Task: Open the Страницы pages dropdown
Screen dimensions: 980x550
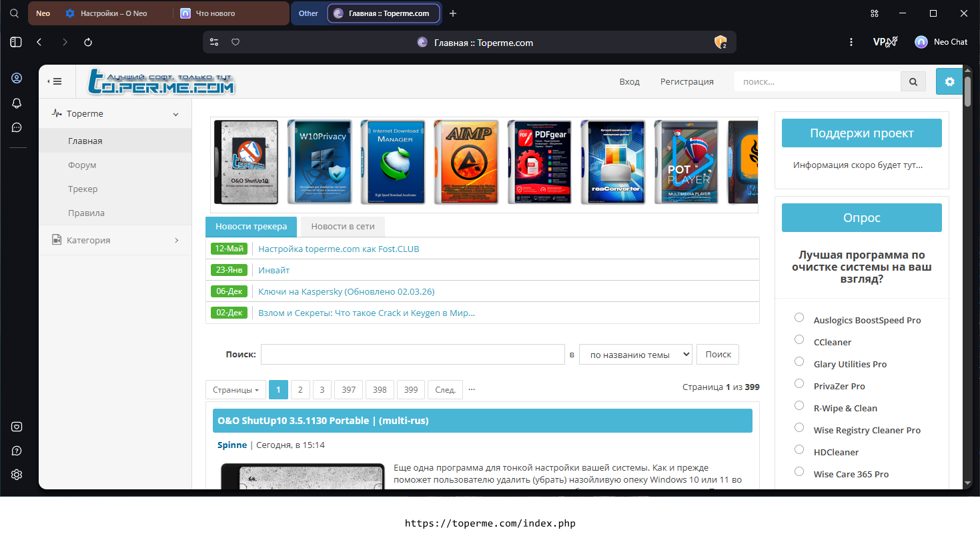Action: [x=235, y=390]
